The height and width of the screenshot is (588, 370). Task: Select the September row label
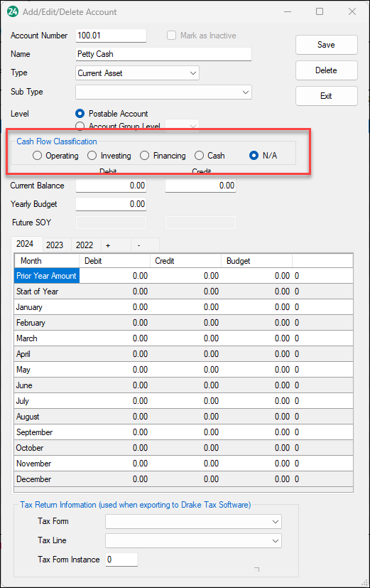click(x=35, y=432)
